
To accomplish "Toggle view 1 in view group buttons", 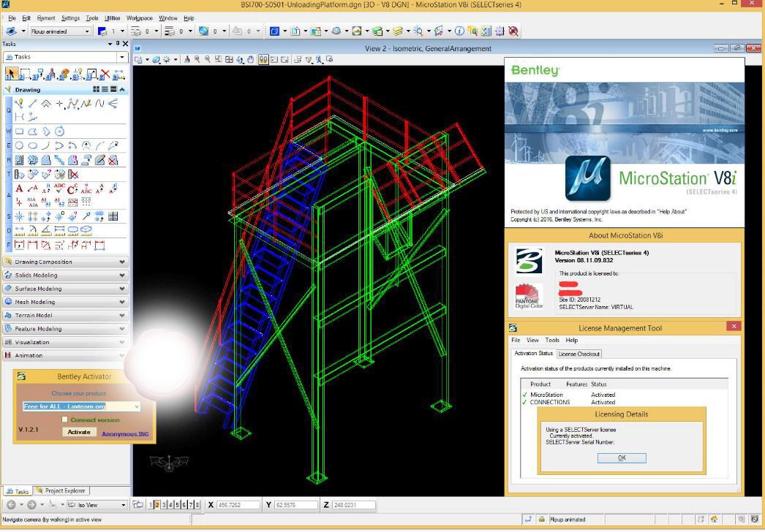I will click(x=151, y=505).
